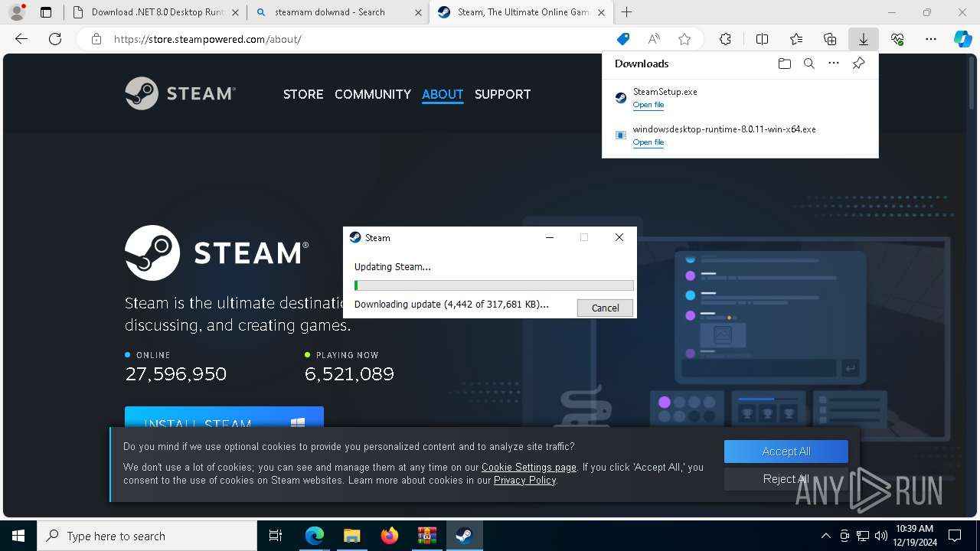Reject All cookies on Steam site
Screen dimensions: 980x551
click(x=786, y=479)
